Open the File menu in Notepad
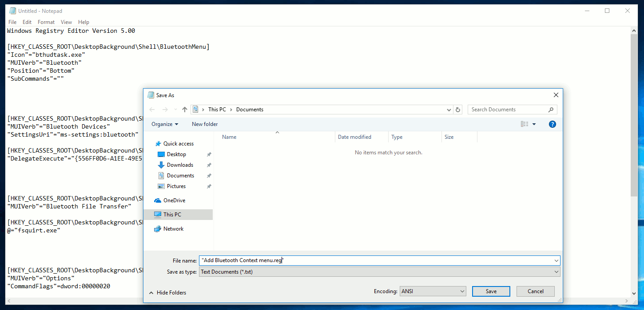 pos(12,22)
